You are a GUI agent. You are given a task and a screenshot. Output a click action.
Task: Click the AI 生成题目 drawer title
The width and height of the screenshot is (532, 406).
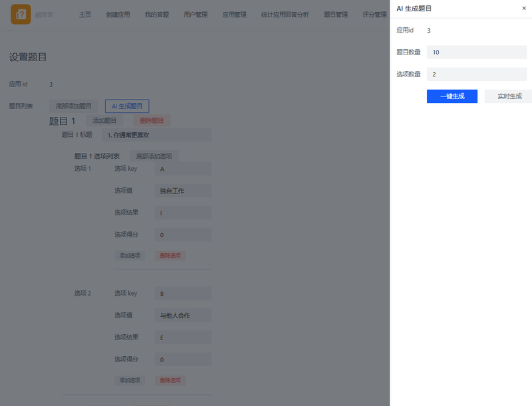[x=414, y=9]
